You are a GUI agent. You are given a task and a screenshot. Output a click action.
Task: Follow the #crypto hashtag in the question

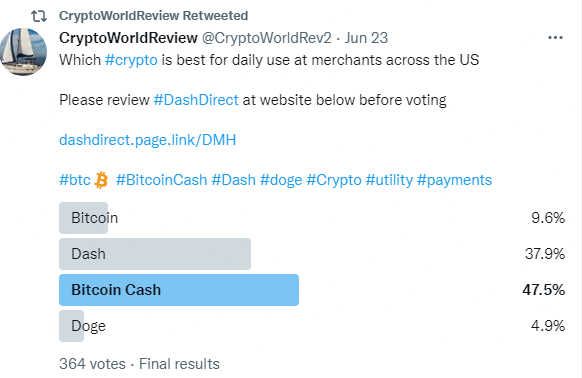tap(131, 60)
